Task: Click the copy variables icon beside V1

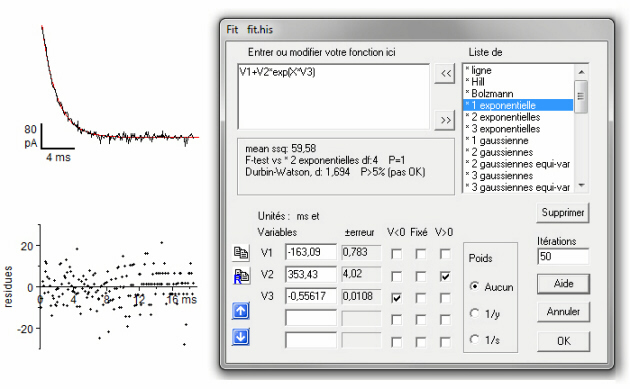Action: click(x=241, y=253)
